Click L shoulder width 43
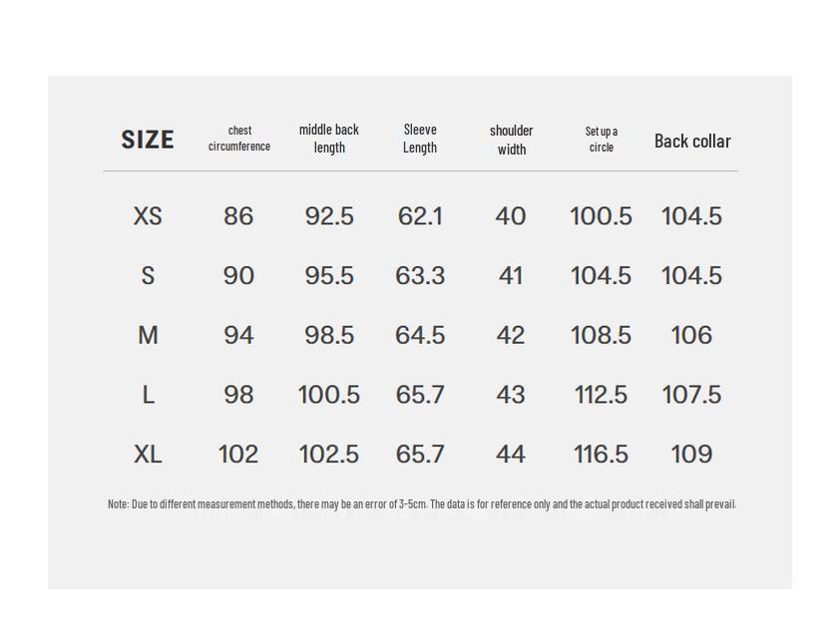 pyautogui.click(x=511, y=395)
